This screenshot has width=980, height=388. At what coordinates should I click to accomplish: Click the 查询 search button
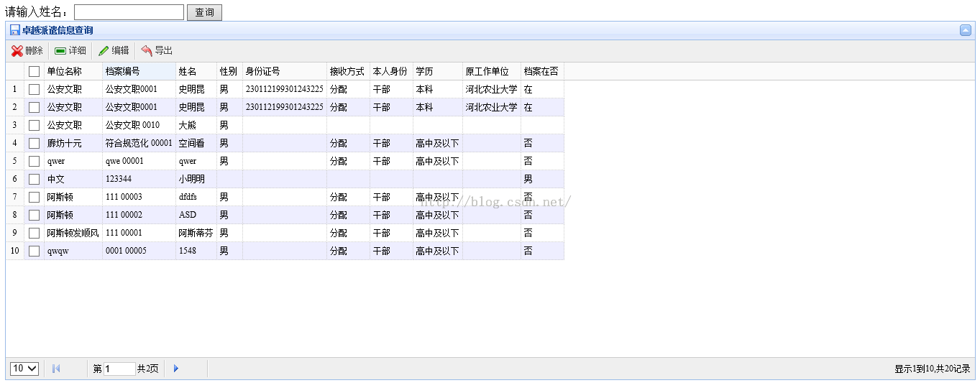point(204,12)
